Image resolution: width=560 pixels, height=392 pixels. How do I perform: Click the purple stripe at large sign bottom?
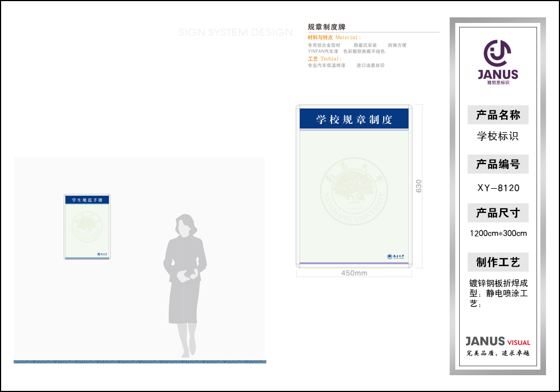(x=354, y=263)
